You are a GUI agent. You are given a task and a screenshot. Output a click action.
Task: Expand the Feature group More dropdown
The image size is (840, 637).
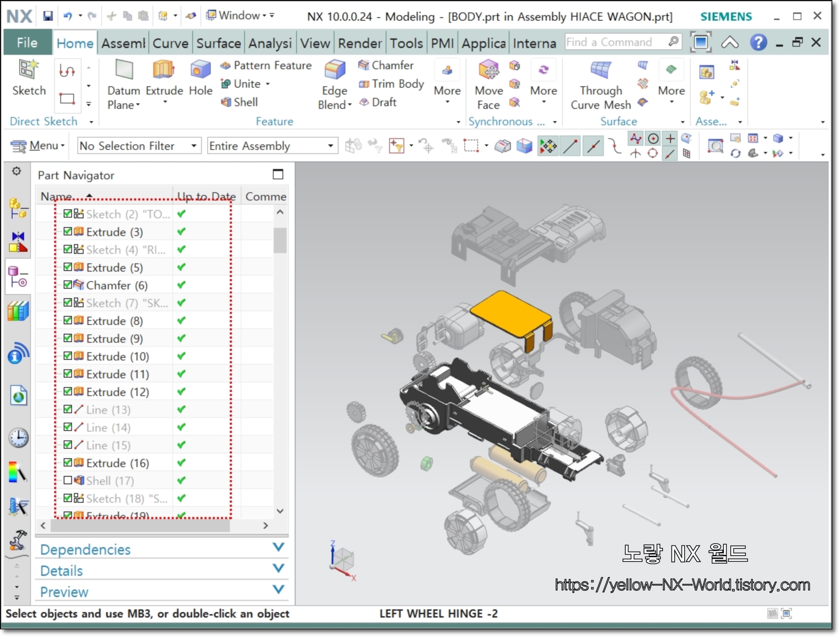[x=447, y=83]
